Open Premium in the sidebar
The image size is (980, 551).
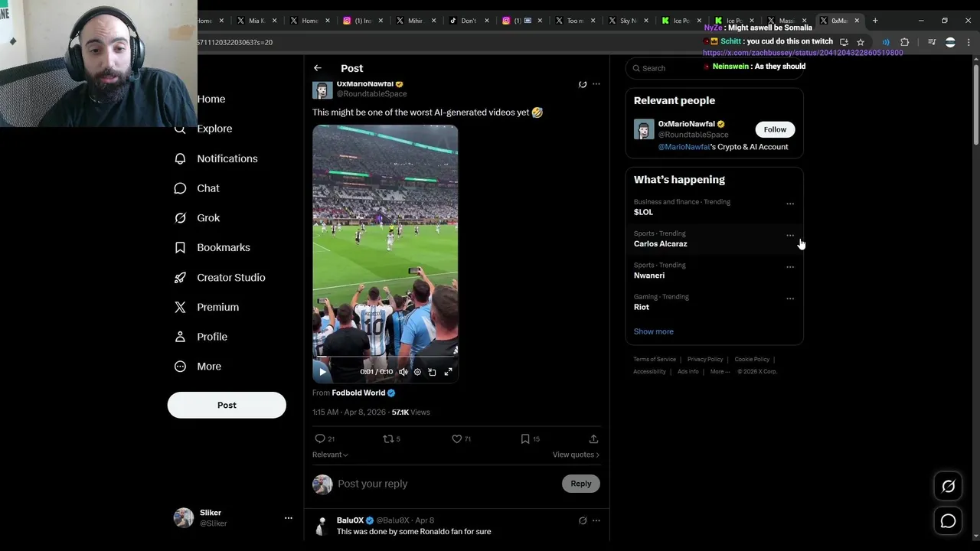(207, 307)
